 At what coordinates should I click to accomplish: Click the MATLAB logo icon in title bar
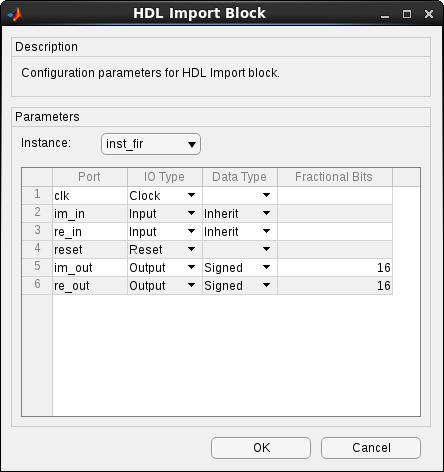pyautogui.click(x=15, y=14)
